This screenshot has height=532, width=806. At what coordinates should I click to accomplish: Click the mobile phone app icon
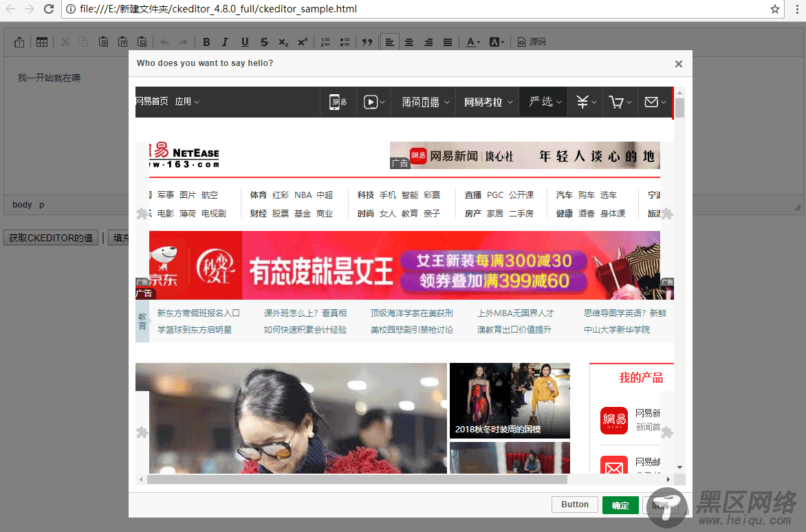[x=337, y=102]
